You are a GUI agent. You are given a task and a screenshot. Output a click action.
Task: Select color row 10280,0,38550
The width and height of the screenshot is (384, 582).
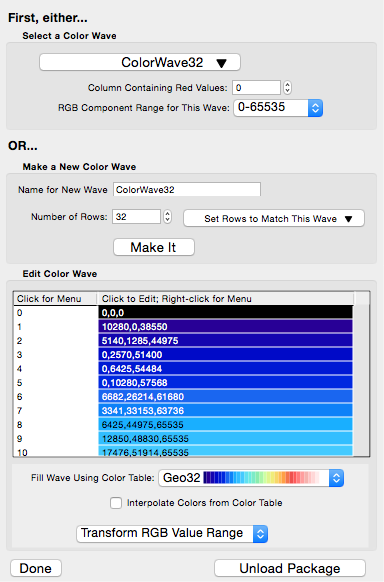pyautogui.click(x=226, y=327)
